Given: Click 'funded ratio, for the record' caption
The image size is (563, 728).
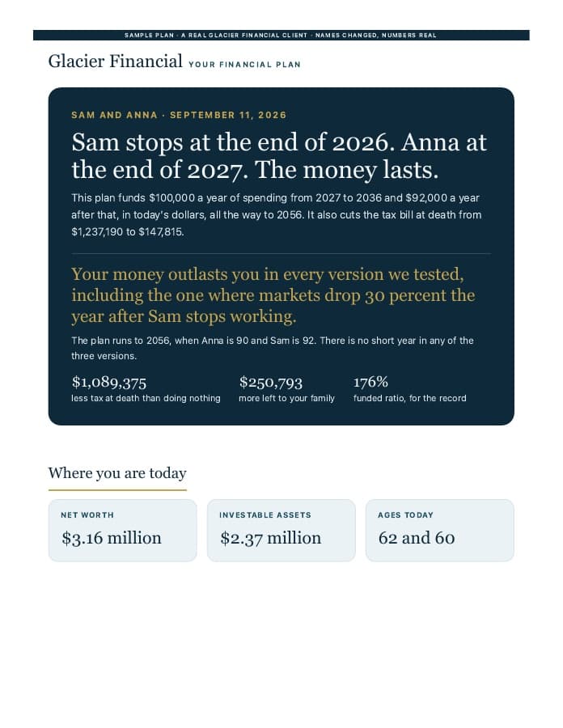Looking at the screenshot, I should pos(410,398).
